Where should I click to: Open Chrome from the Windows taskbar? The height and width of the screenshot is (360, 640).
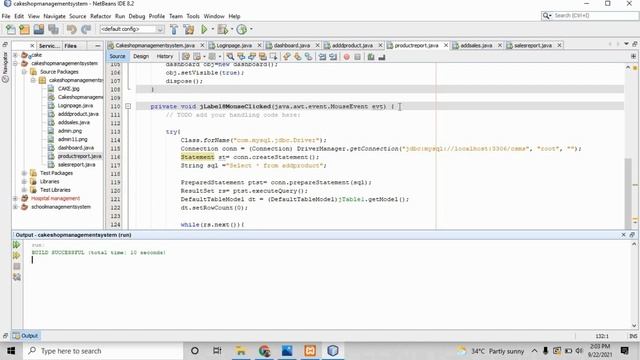[264, 351]
